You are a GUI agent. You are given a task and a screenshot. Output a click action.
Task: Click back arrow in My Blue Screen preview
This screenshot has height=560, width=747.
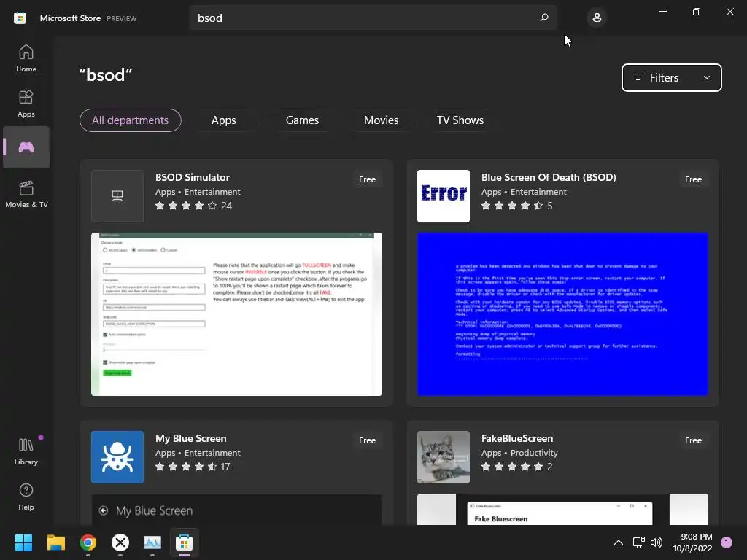104,510
